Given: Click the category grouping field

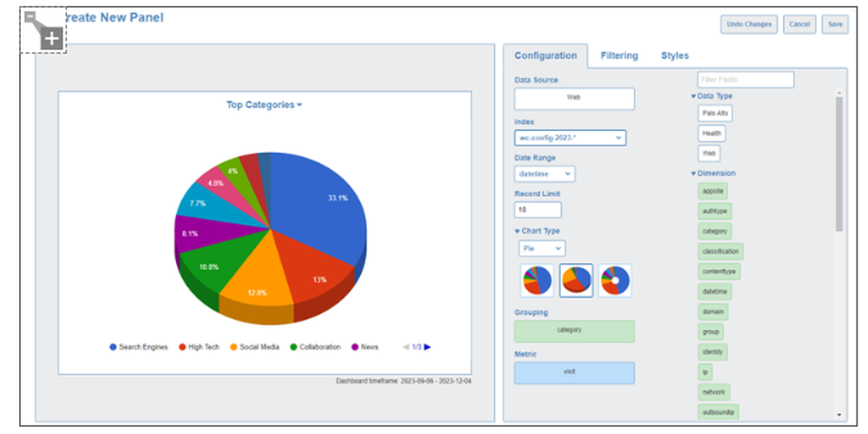Looking at the screenshot, I should (574, 331).
